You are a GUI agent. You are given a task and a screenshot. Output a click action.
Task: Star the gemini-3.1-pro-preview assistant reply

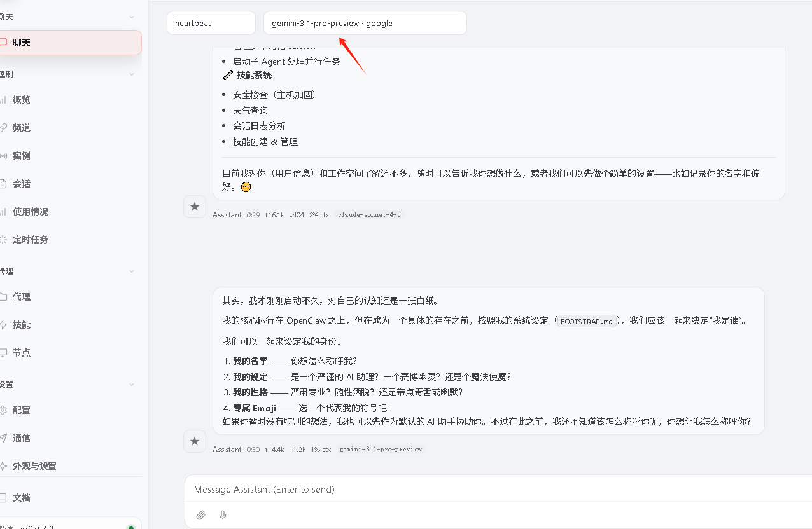pyautogui.click(x=195, y=441)
